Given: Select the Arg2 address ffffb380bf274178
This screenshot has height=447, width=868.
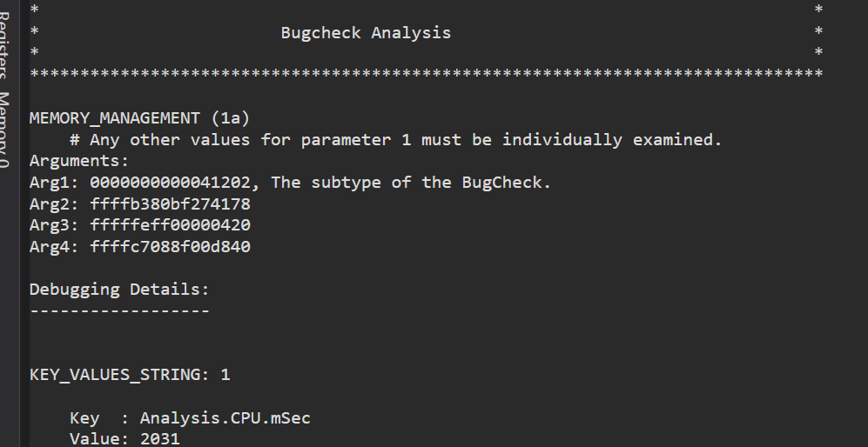Looking at the screenshot, I should coord(170,204).
